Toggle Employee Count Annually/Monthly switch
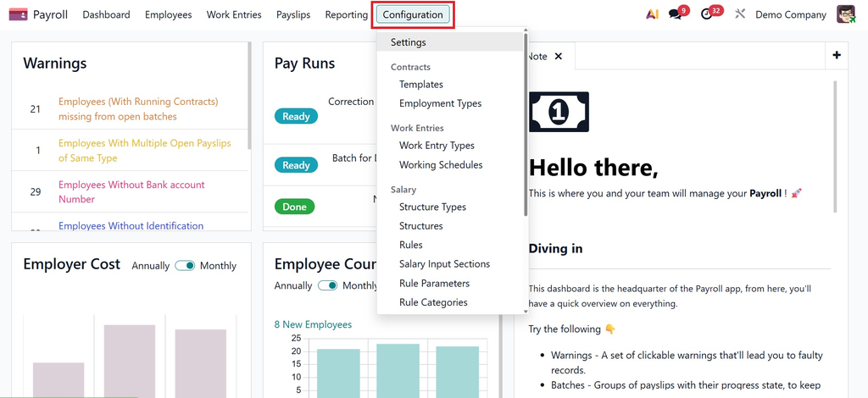Image resolution: width=868 pixels, height=398 pixels. tap(328, 285)
